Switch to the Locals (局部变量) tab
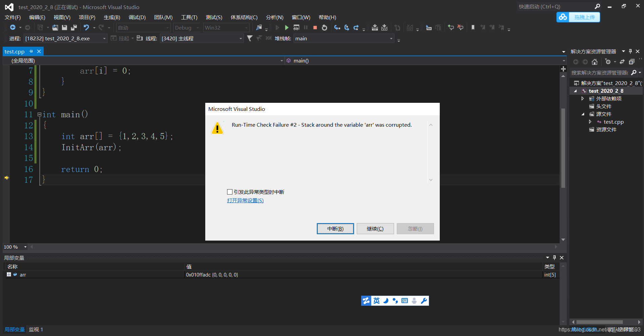This screenshot has height=336, width=644. 15,330
